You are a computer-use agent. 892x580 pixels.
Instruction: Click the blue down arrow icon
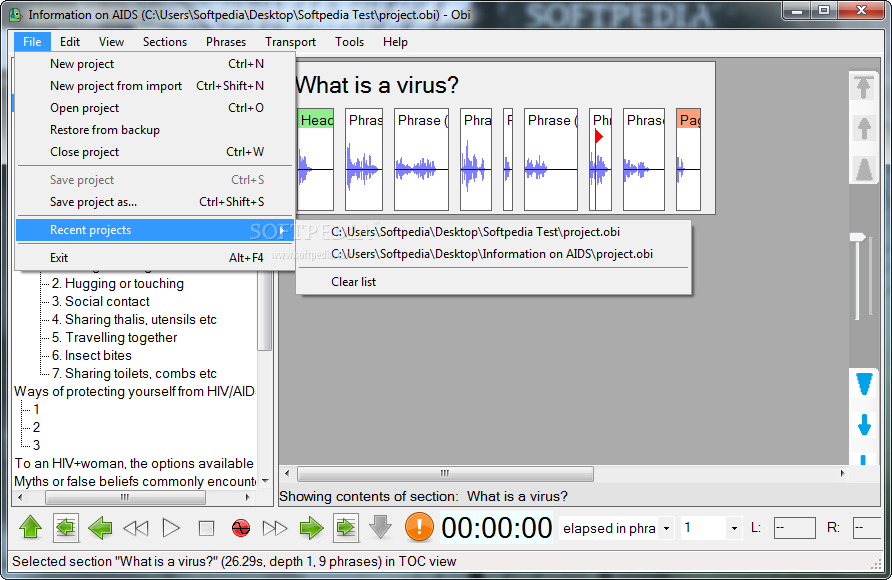point(864,425)
